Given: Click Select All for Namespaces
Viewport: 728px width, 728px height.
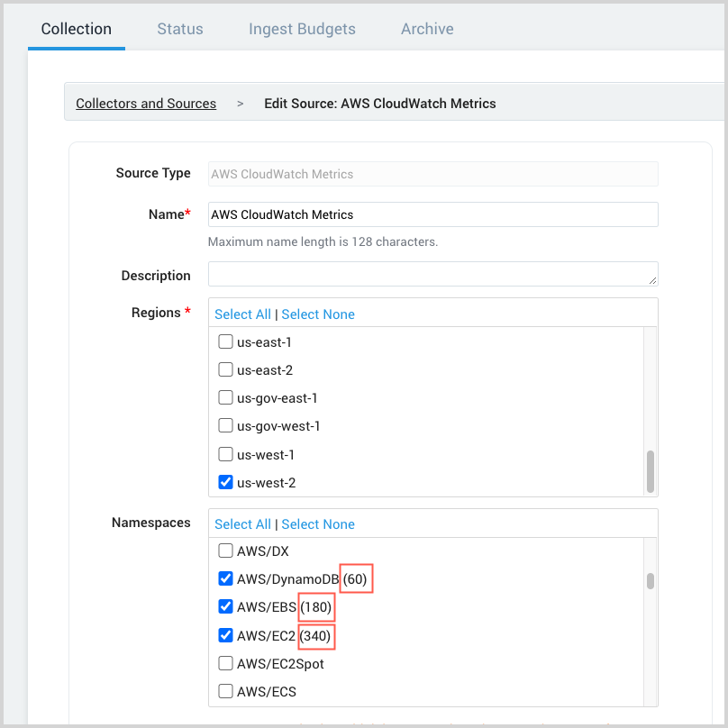Looking at the screenshot, I should point(242,523).
